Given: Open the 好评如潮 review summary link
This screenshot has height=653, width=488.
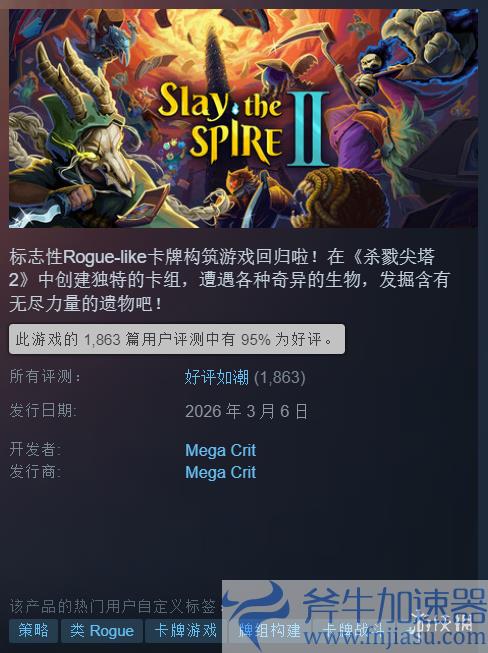Looking at the screenshot, I should click(x=217, y=378).
